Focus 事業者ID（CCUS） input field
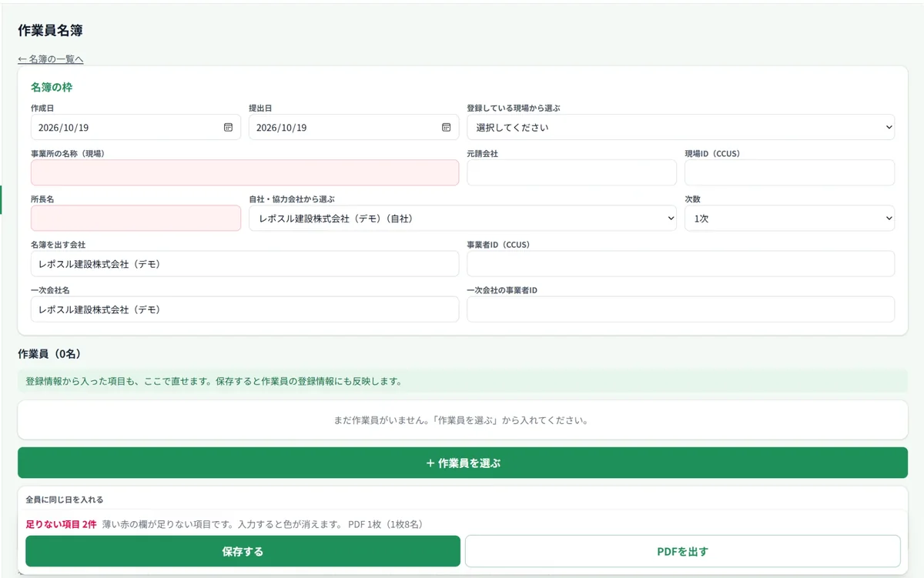Viewport: 924px width, 578px height. (681, 264)
